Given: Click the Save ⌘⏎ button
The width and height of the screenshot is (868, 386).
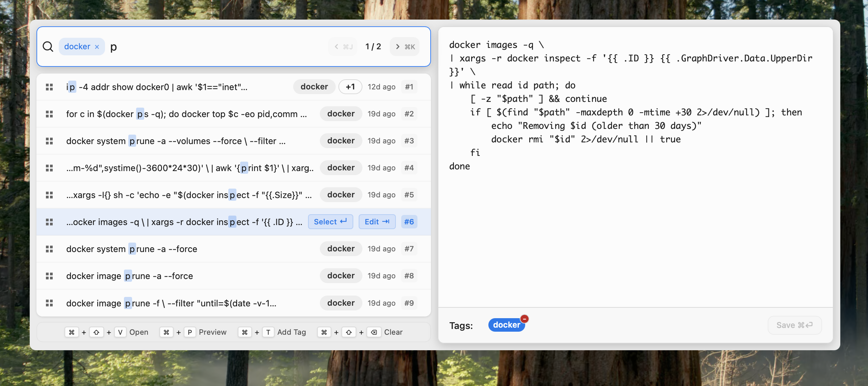Looking at the screenshot, I should click(794, 325).
